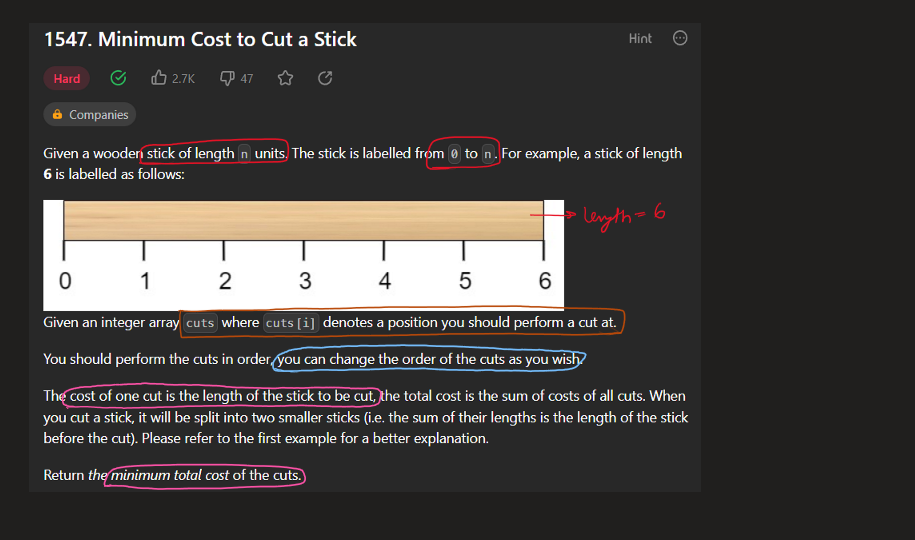Click the thumbs-up like icon
Screen dimensions: 915x540
158,78
